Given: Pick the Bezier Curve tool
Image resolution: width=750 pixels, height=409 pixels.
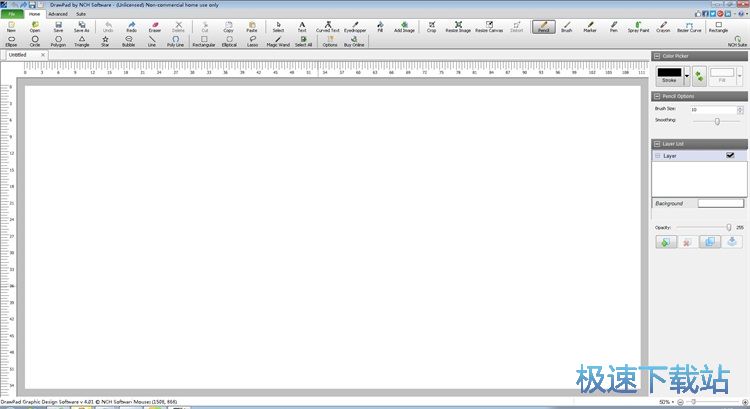Looking at the screenshot, I should coord(689,27).
